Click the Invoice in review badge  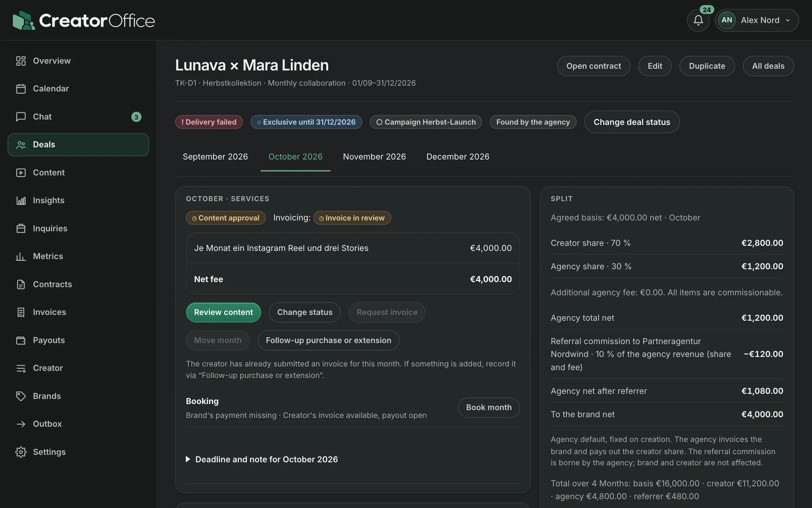tap(352, 218)
